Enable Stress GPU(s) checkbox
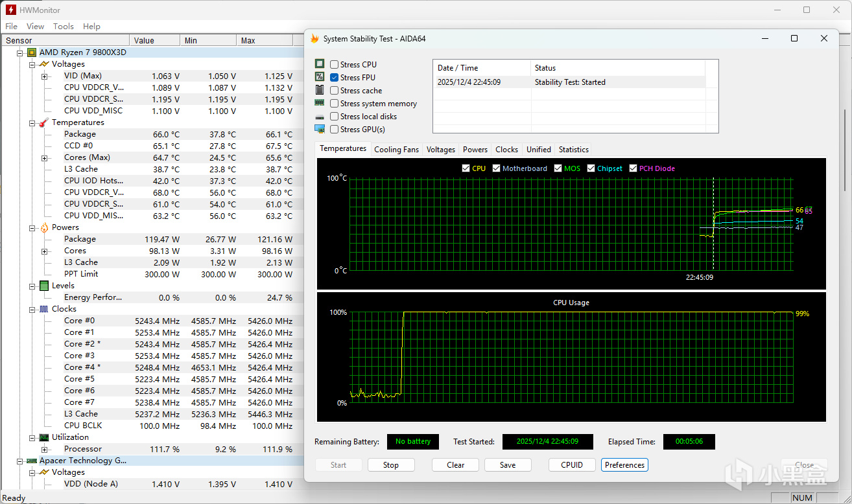 point(334,129)
